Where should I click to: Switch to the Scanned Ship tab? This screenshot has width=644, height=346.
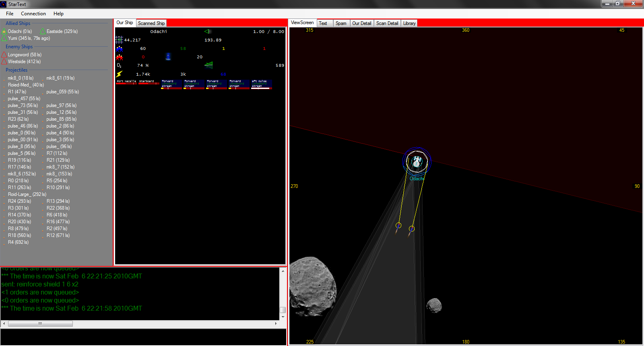[151, 23]
